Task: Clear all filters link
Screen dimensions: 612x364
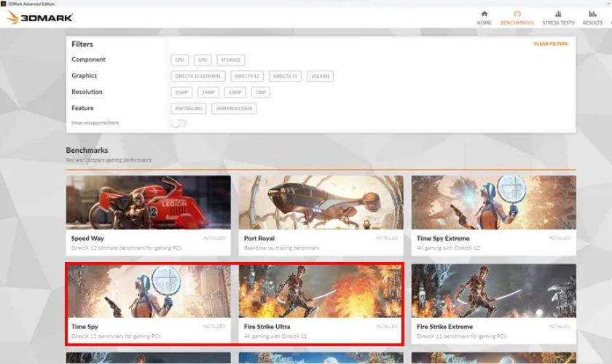Action: (550, 44)
